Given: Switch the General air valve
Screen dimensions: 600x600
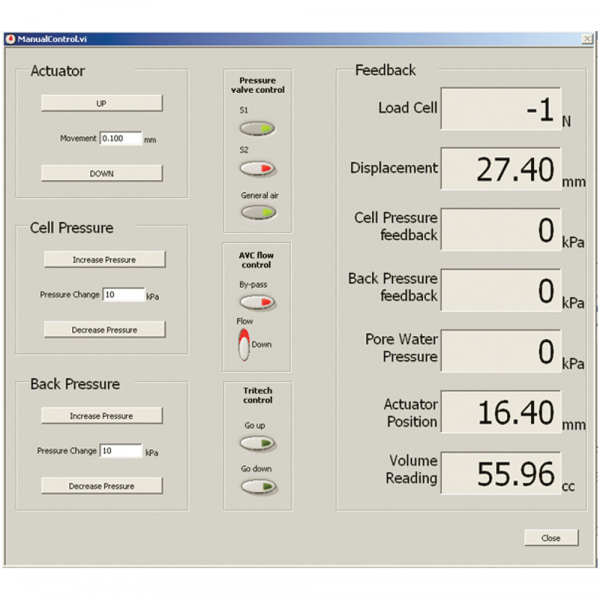Looking at the screenshot, I should (x=257, y=213).
